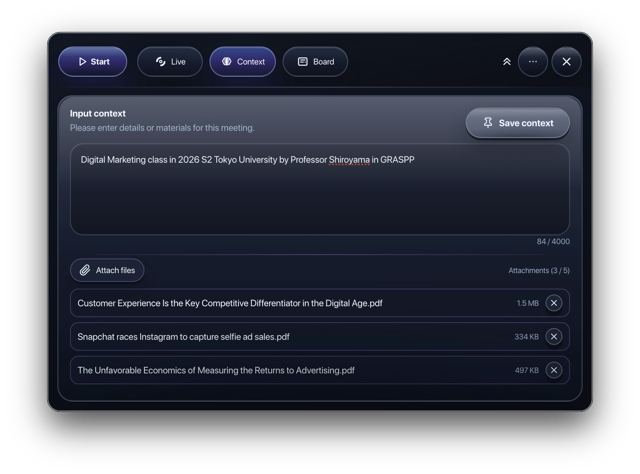Open the Context tab
The height and width of the screenshot is (474, 640).
coord(243,62)
